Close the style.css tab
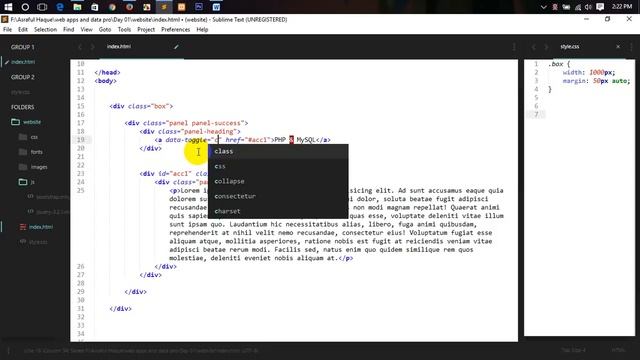This screenshot has height=360, width=640. click(x=618, y=47)
